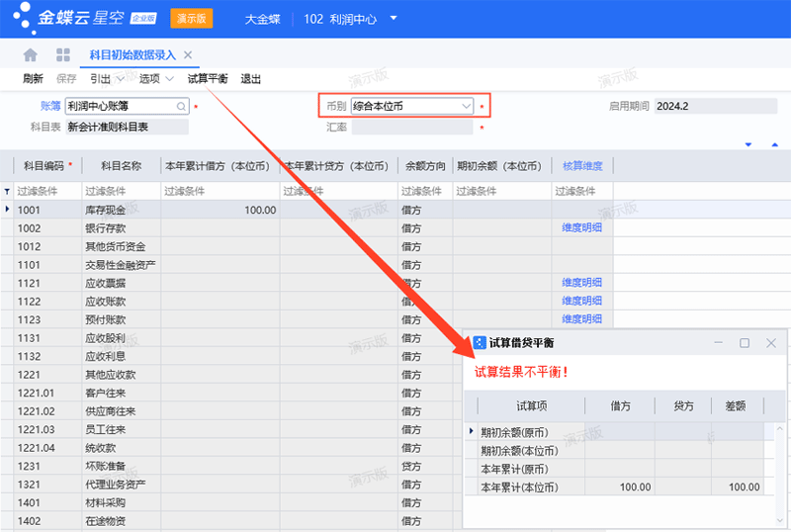Select the 坏账准备 cell
This screenshot has width=791, height=532.
[121, 467]
